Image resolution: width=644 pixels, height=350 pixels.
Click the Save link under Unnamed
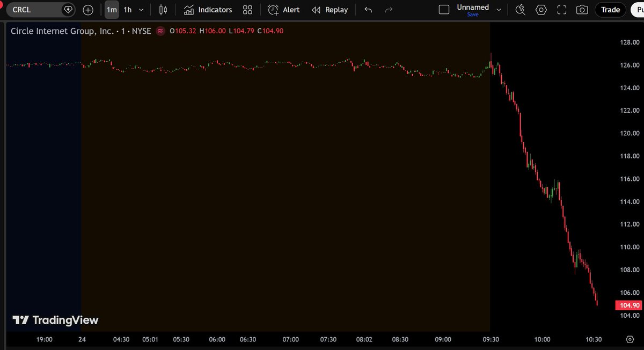[473, 14]
